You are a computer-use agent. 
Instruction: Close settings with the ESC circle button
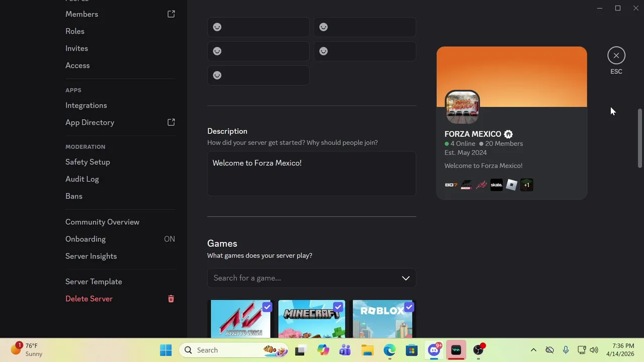tap(616, 56)
